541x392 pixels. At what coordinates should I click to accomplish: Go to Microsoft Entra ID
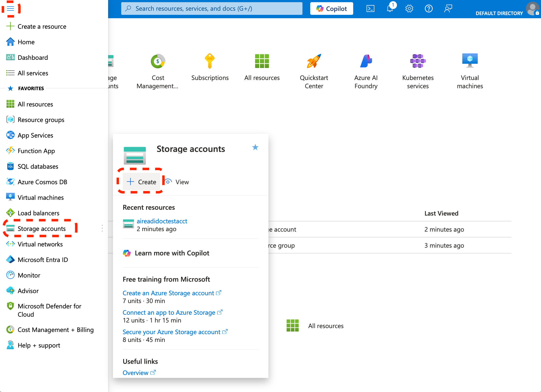pos(43,260)
